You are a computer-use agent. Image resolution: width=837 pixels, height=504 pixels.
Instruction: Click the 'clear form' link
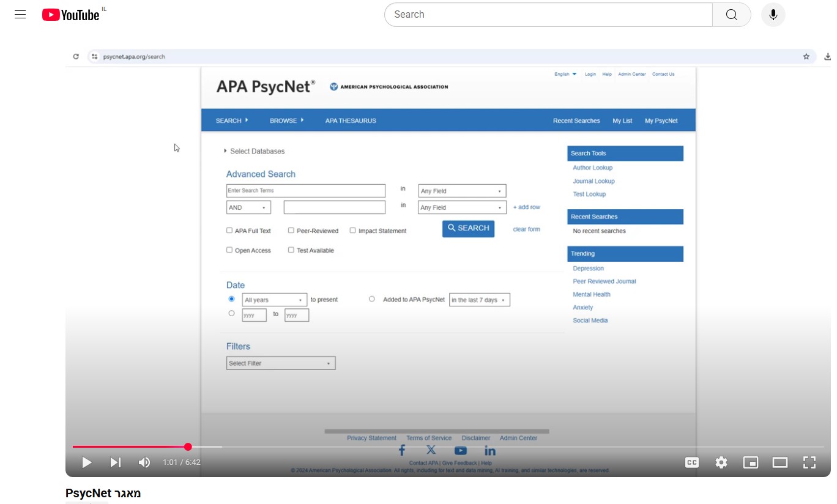(x=526, y=229)
